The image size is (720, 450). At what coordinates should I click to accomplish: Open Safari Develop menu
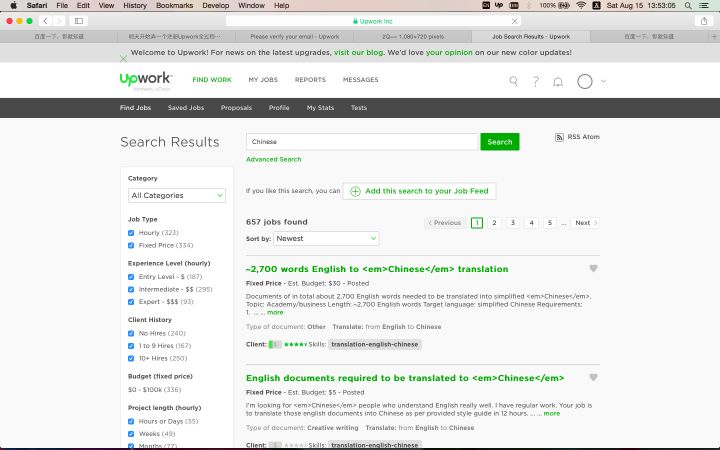pos(215,6)
